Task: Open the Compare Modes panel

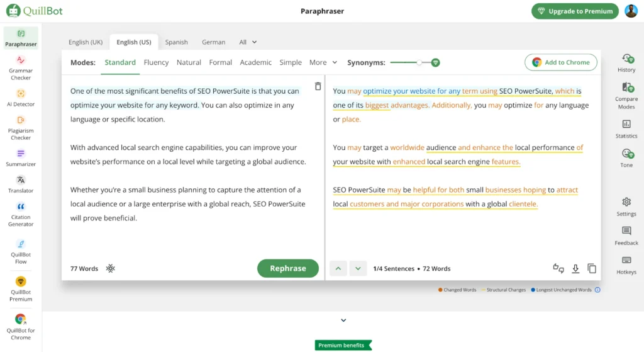Action: pos(626,93)
